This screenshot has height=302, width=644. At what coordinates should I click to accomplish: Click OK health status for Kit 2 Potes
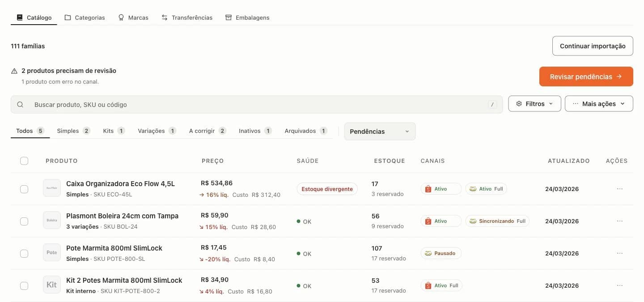click(x=304, y=286)
